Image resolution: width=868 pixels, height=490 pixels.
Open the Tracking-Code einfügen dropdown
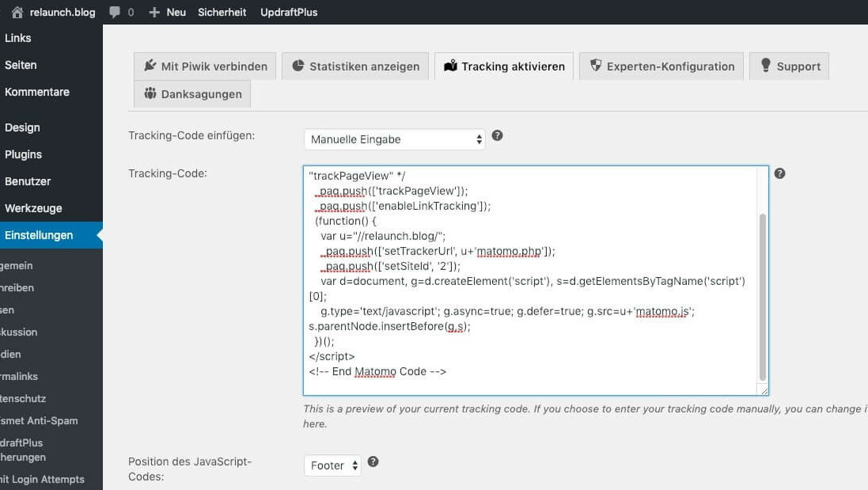[395, 139]
